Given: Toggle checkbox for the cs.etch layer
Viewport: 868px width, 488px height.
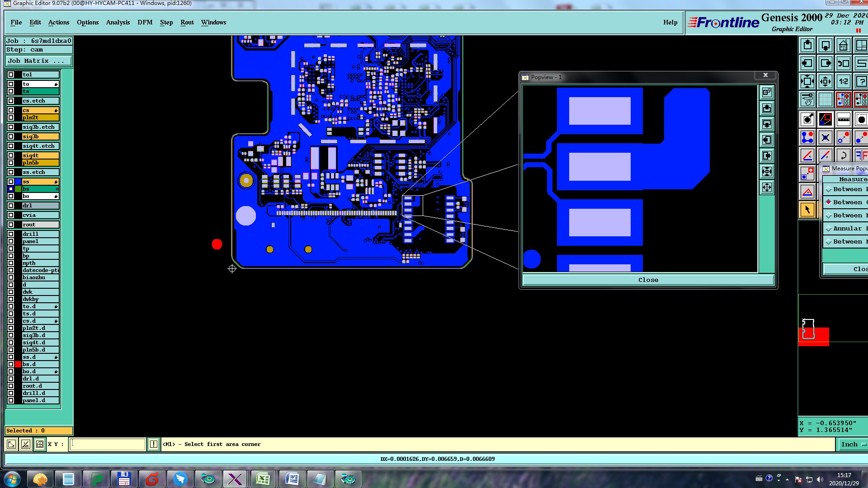Looking at the screenshot, I should click(11, 101).
